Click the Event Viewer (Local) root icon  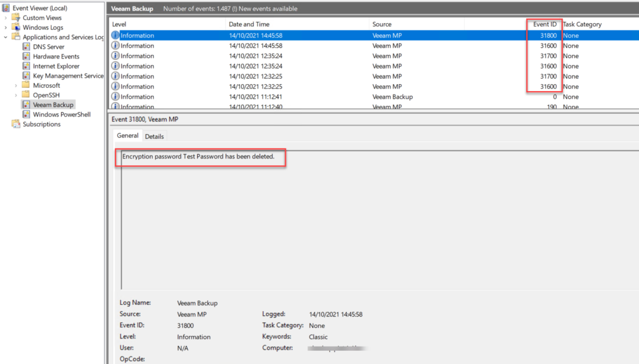pos(6,7)
